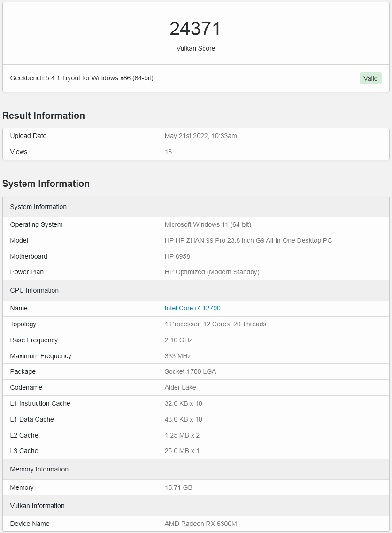This screenshot has height=533, width=392.
Task: Click the L3 Cache 25.0 MB value
Action: coord(182,451)
